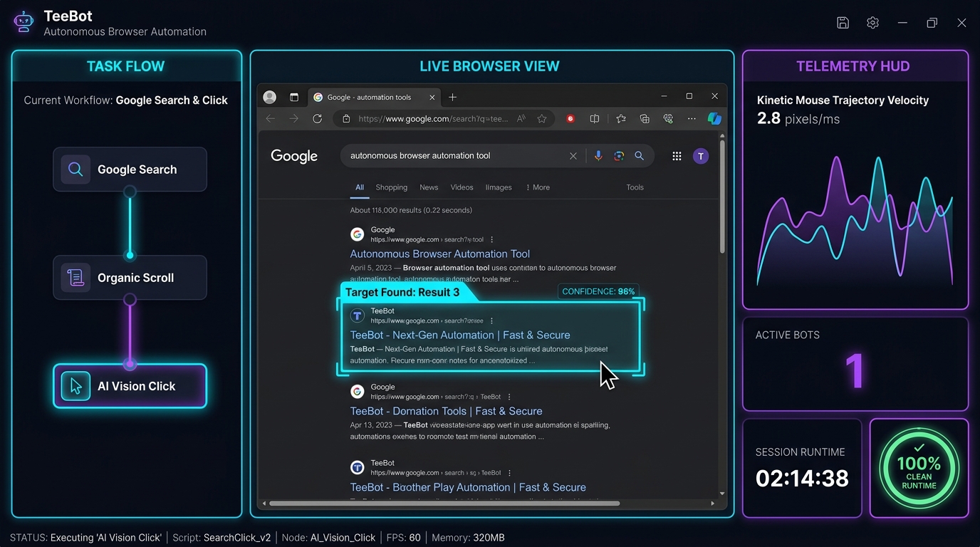Go back in the embedded browser

[270, 119]
